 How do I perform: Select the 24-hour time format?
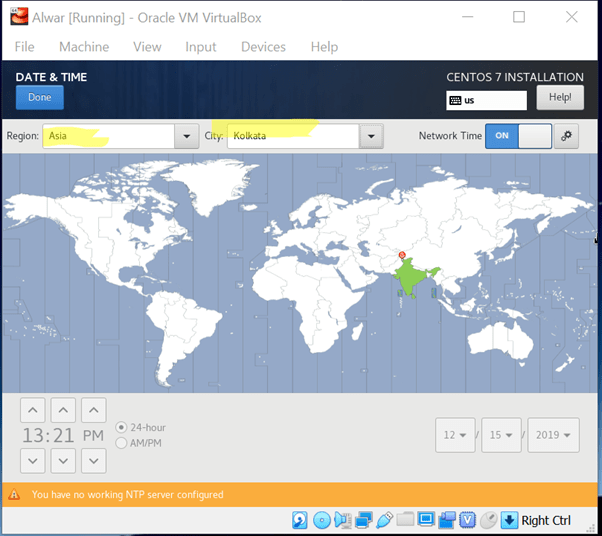(122, 427)
